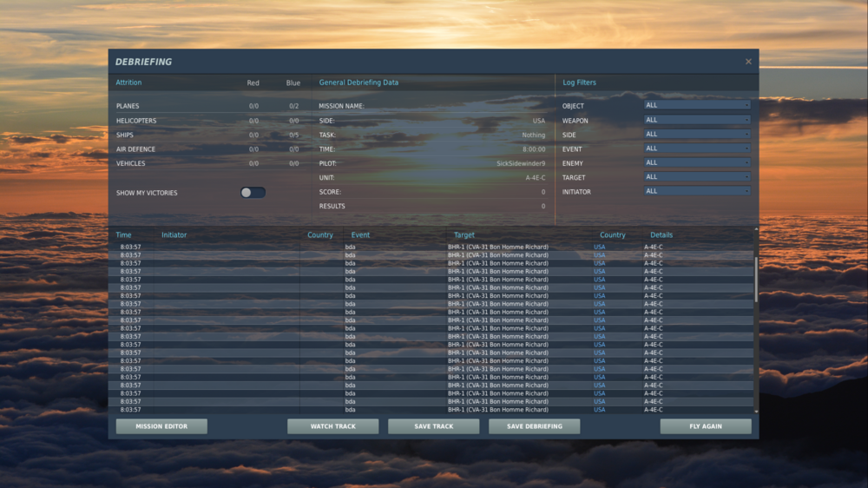Click the Mission Editor button

pyautogui.click(x=161, y=426)
